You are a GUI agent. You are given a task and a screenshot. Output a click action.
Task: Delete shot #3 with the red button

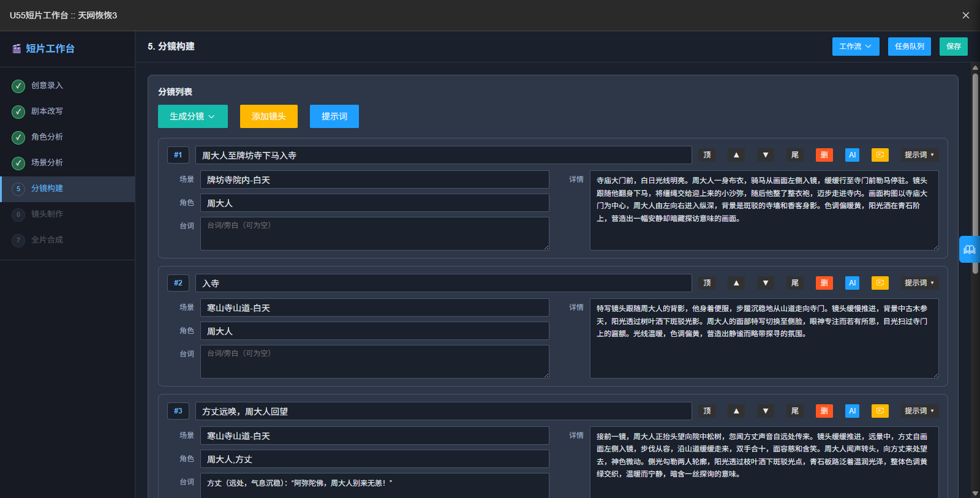pos(824,411)
